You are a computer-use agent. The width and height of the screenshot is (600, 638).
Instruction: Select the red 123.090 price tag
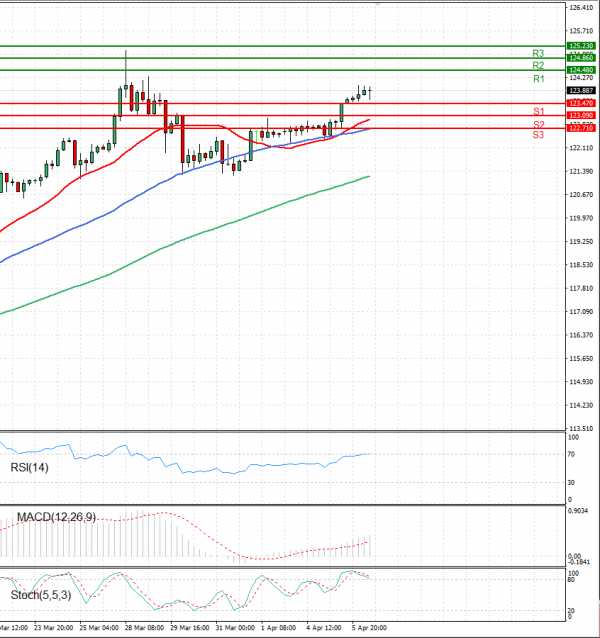[x=581, y=116]
